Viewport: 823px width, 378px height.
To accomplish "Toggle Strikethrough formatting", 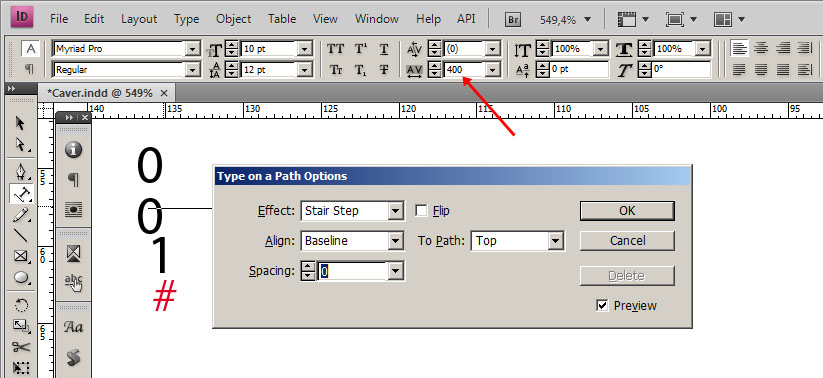I will [384, 69].
